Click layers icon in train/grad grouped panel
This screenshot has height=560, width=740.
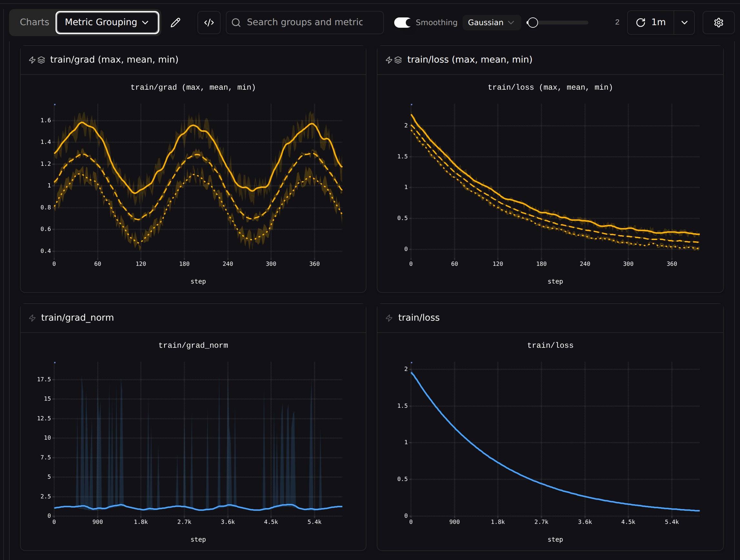click(x=41, y=60)
